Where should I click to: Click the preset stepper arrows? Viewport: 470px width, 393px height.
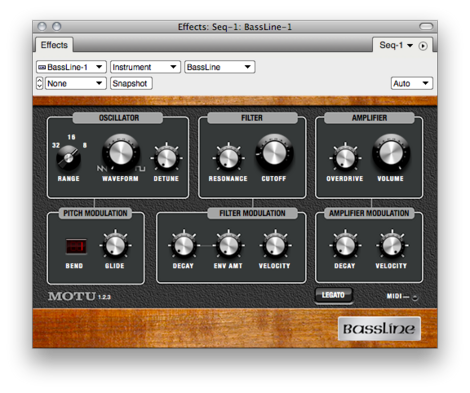click(40, 83)
